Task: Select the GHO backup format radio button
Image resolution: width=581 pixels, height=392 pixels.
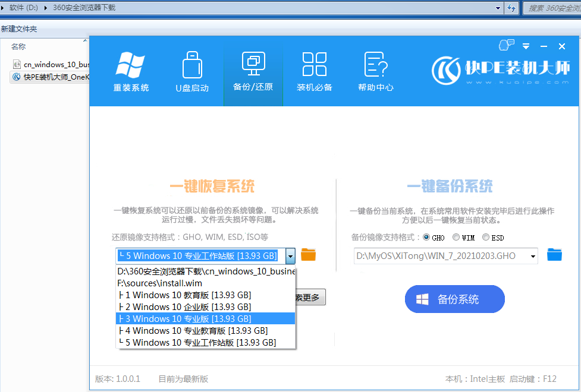Action: tap(426, 238)
